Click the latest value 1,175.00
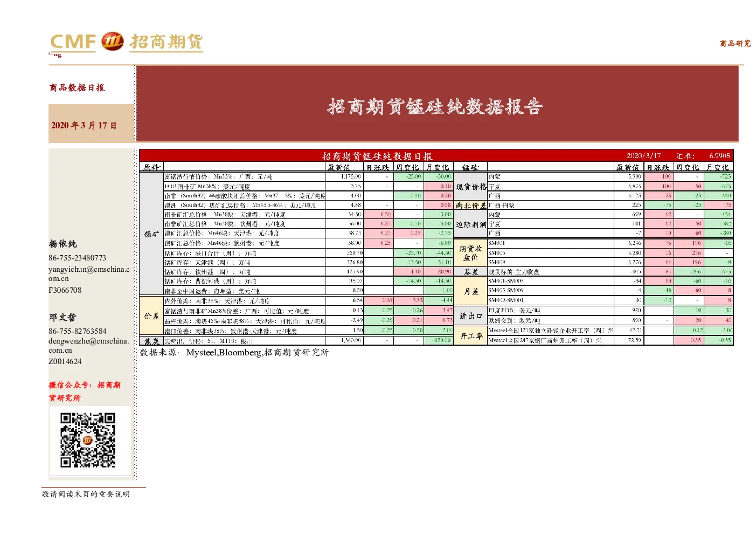The image size is (756, 535). click(x=351, y=176)
